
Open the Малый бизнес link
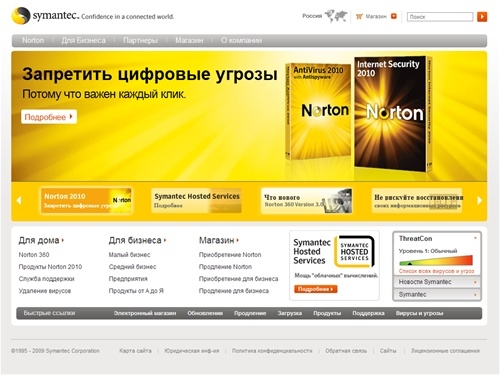tap(129, 255)
